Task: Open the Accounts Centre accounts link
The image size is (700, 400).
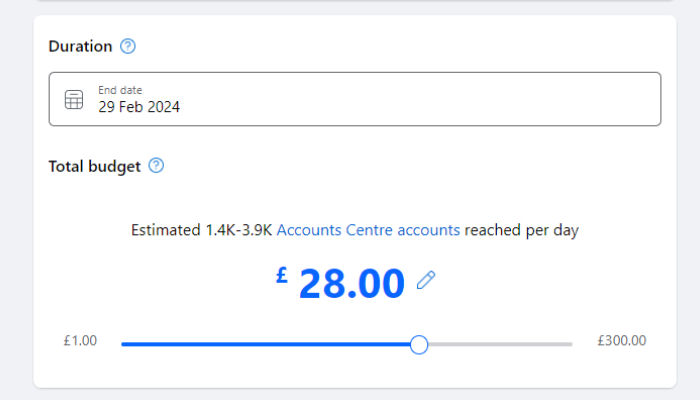Action: coord(368,230)
